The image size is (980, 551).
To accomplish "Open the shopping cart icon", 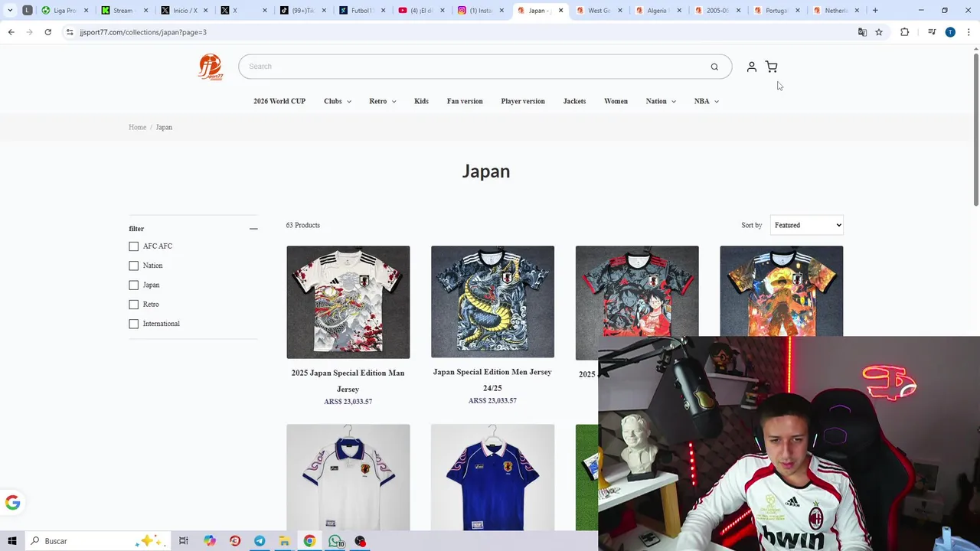I will tap(771, 67).
